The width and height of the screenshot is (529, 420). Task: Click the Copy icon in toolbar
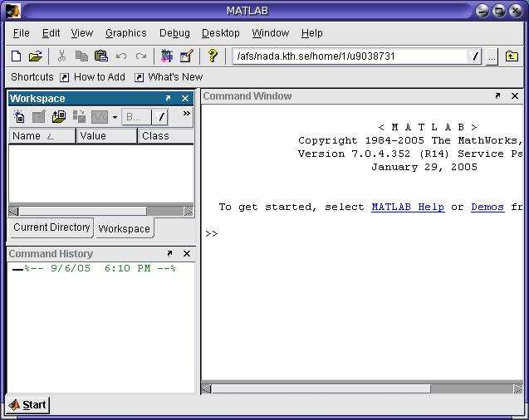coord(81,56)
